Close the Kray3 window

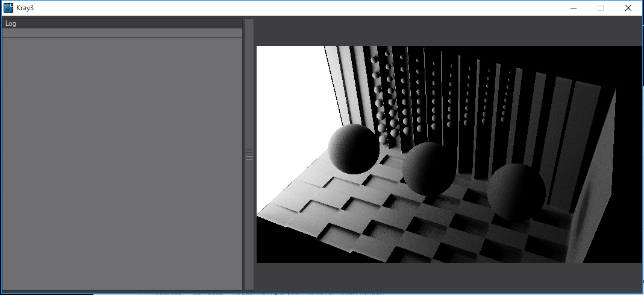(628, 8)
